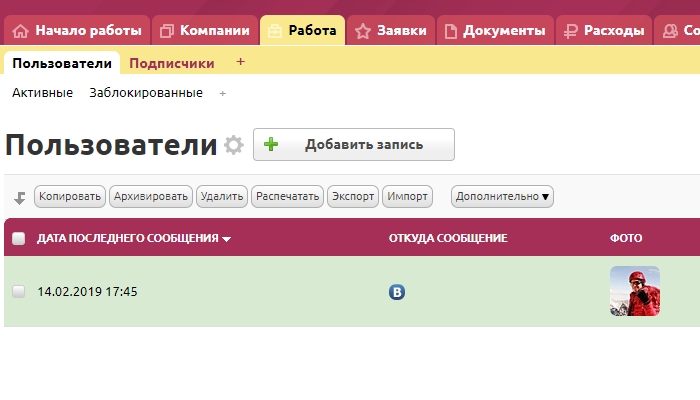The image size is (700, 400).
Task: Click the home icon on Начало работы
Action: (x=21, y=31)
